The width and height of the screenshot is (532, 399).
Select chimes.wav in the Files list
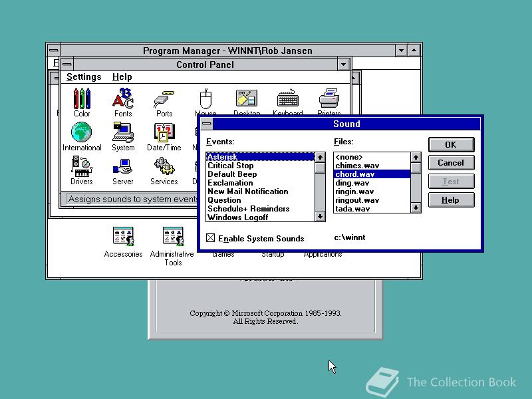coord(372,166)
